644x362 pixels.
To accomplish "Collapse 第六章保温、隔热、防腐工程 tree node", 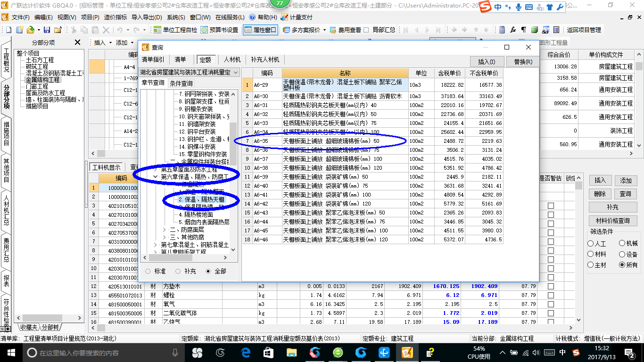I will 156,177.
